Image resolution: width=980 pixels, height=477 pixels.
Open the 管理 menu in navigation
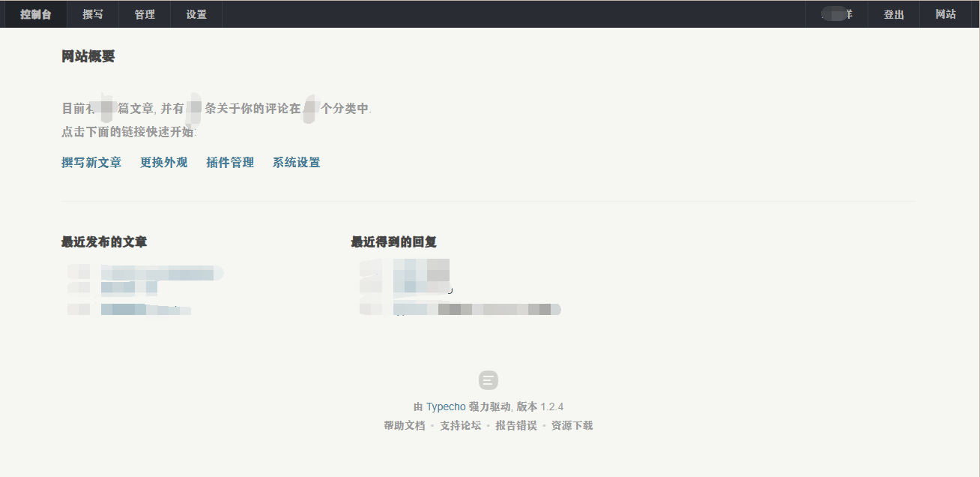pyautogui.click(x=145, y=14)
